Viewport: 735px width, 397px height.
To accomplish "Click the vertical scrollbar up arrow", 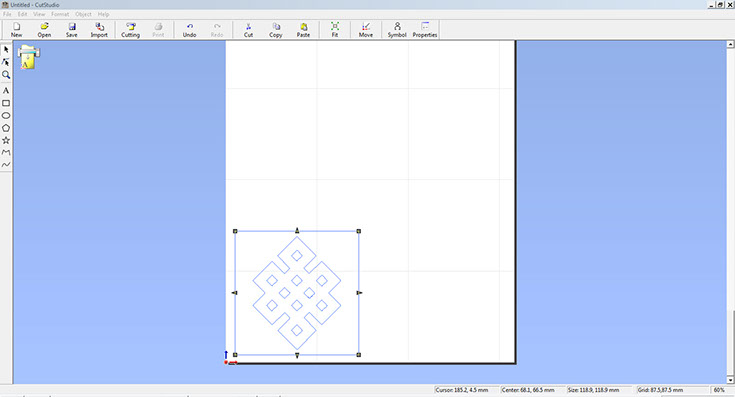I will pyautogui.click(x=730, y=44).
